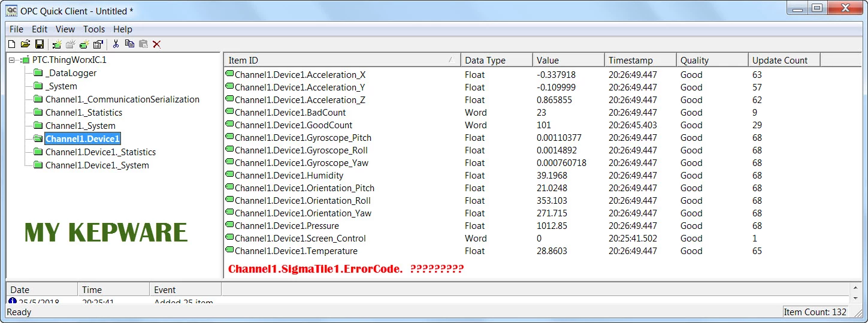Open the Help menu
The width and height of the screenshot is (868, 323).
[x=123, y=29]
